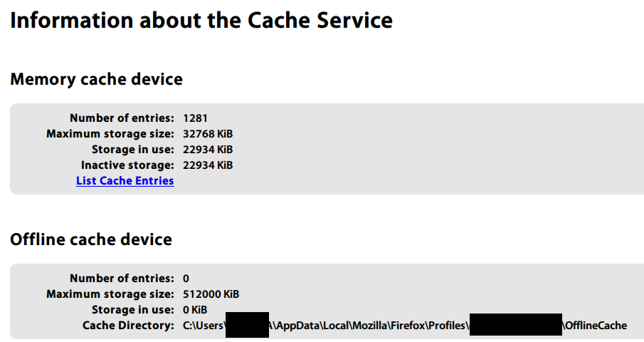Screen dimensions: 644x342
Task: Select the 512000 KiB value
Action: point(211,294)
